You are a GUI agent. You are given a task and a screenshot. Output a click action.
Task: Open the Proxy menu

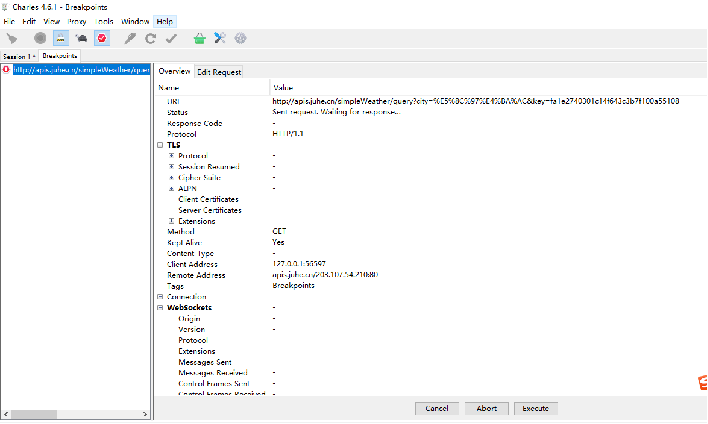pos(77,21)
